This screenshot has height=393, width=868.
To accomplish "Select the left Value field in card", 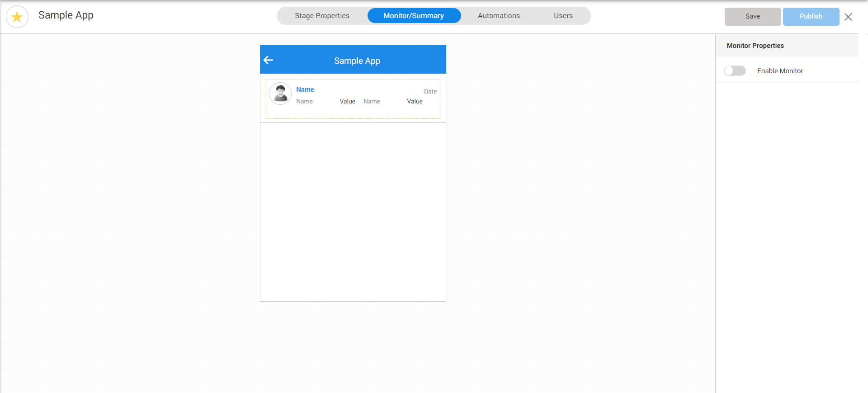I will (x=347, y=101).
